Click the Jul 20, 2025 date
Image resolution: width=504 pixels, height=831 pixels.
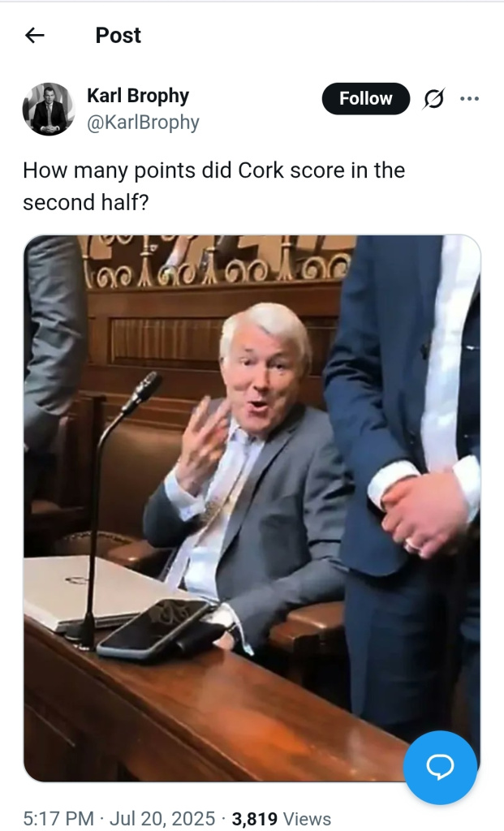pyautogui.click(x=162, y=818)
